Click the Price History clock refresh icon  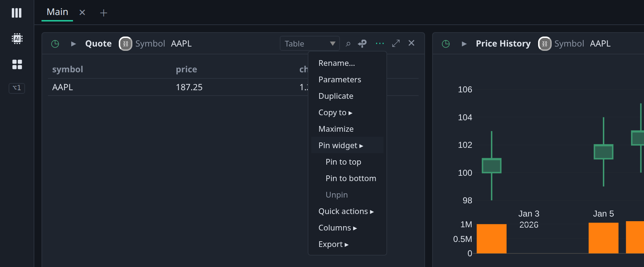[446, 44]
